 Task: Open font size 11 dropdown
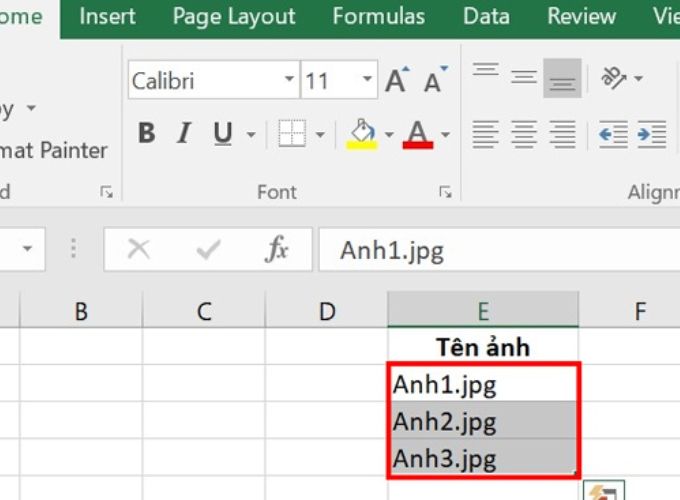pyautogui.click(x=367, y=79)
